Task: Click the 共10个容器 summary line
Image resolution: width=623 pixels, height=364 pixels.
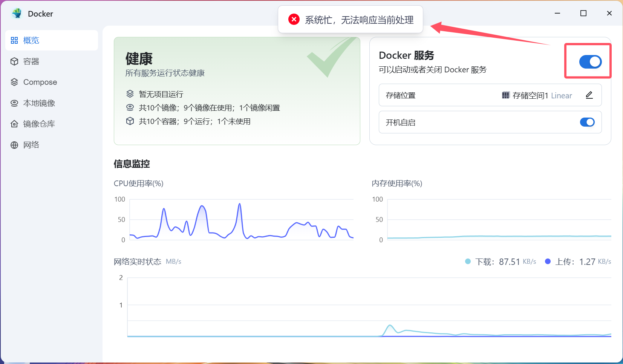Action: click(x=194, y=121)
